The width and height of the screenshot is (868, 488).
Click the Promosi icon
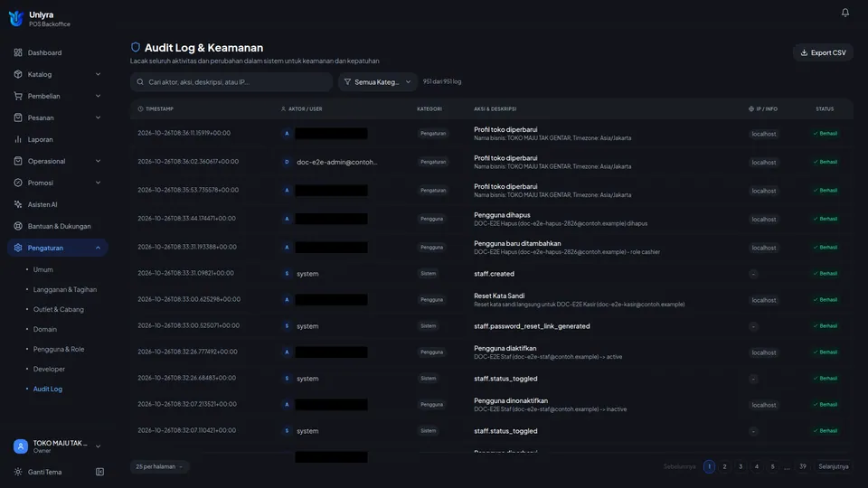(18, 183)
